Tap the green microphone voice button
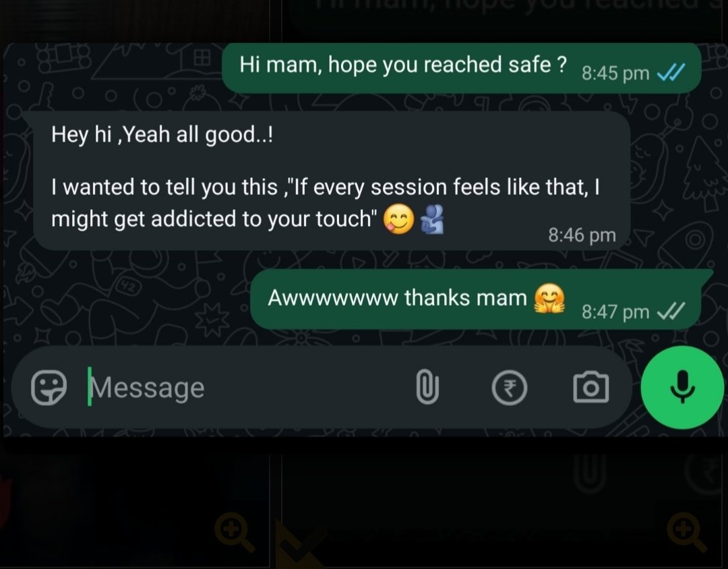The image size is (728, 569). (x=682, y=388)
